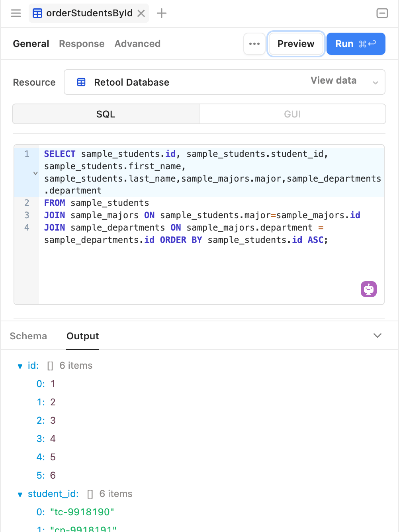Click the id output entry 1: 2
The height and width of the screenshot is (532, 399).
click(46, 402)
